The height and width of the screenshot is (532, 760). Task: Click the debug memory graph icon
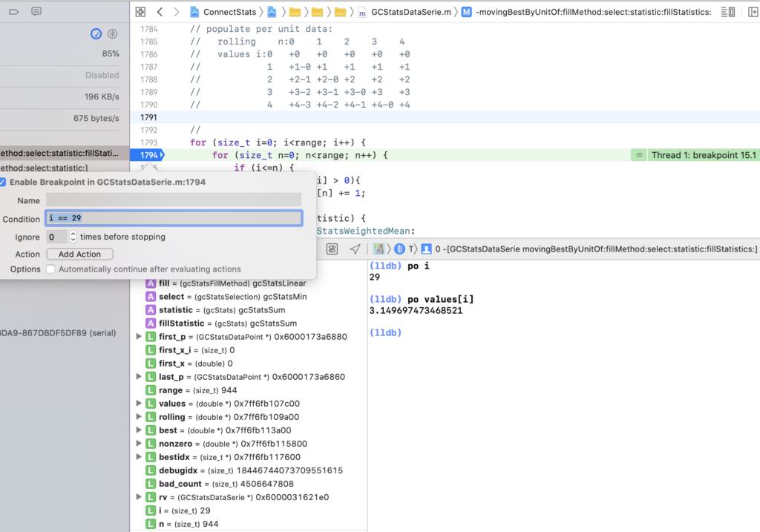332,249
